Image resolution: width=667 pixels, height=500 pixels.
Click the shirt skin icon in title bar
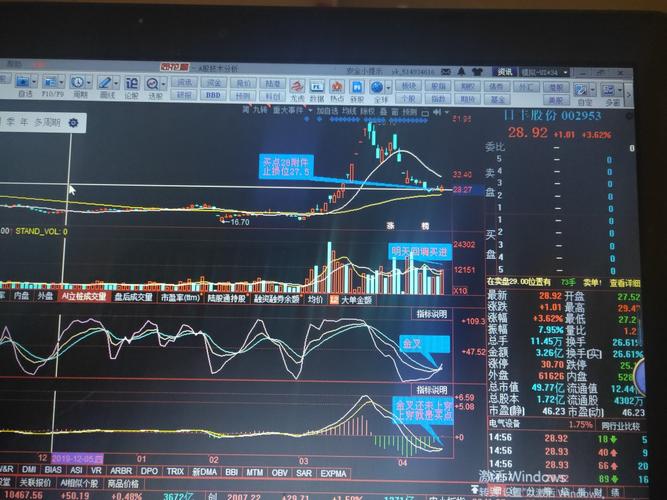(477, 71)
